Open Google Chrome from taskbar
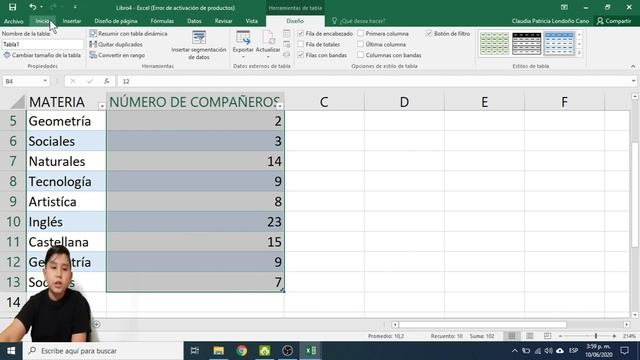Viewport: 640px width, 360px height. (242, 351)
